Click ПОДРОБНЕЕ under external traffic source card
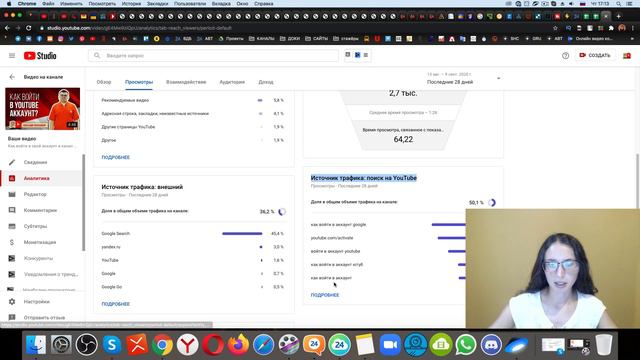This screenshot has width=640, height=360. coord(116,304)
